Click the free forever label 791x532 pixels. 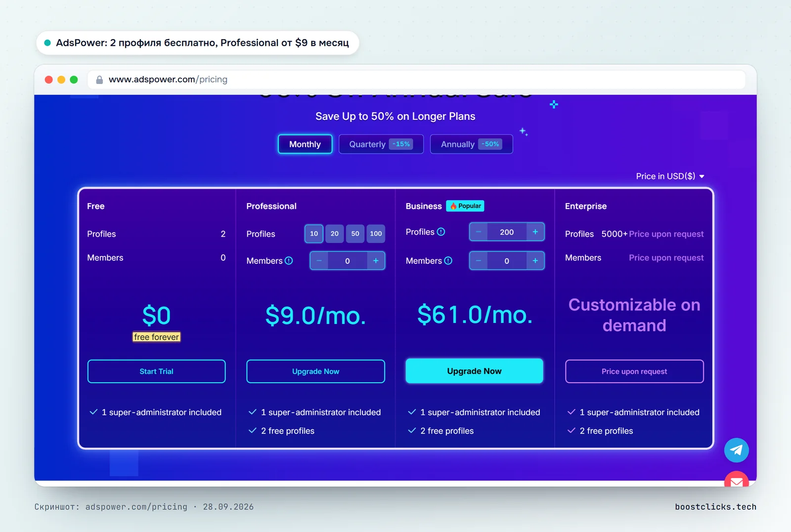tap(156, 337)
